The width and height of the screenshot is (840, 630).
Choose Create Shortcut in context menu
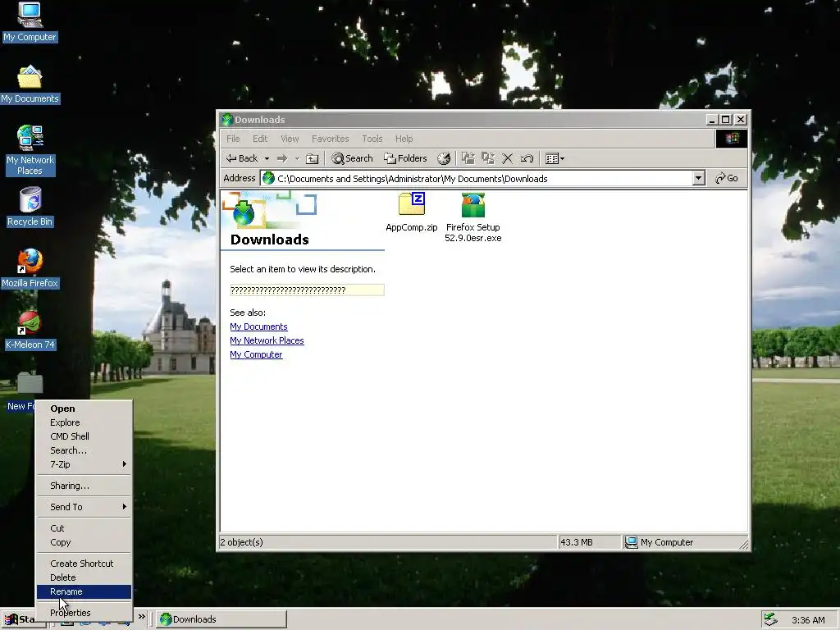click(x=84, y=564)
